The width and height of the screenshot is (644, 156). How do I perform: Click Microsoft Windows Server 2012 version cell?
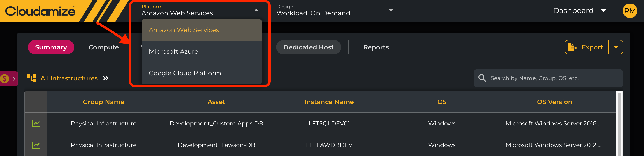(554, 145)
